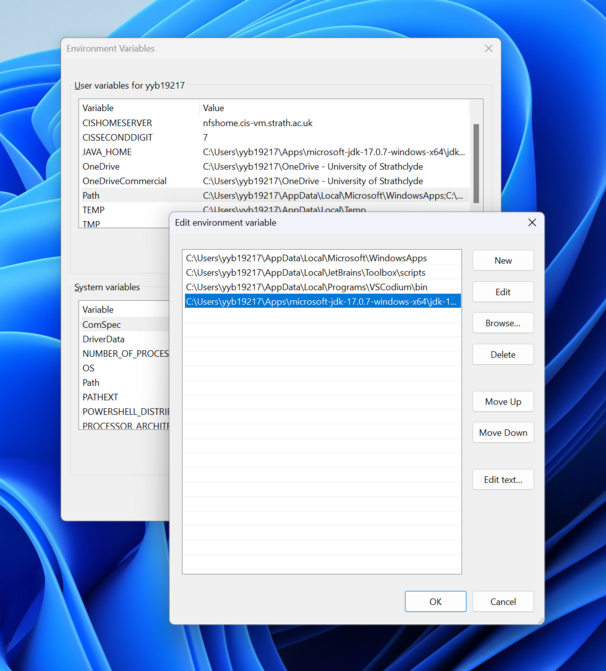Viewport: 606px width, 671px height.
Task: Click the Edit button
Action: click(503, 292)
